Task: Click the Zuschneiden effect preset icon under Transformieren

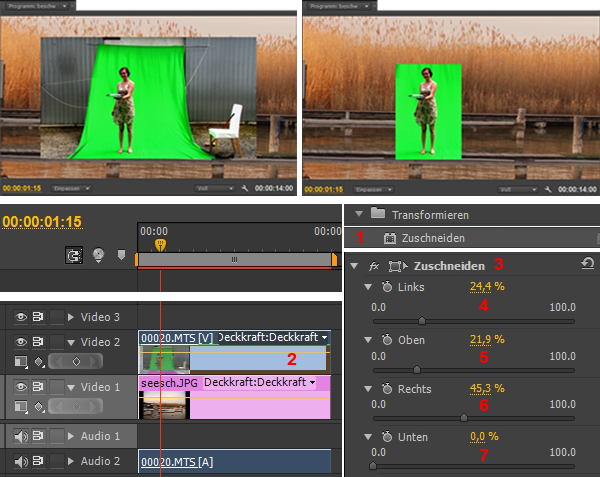Action: (x=390, y=239)
